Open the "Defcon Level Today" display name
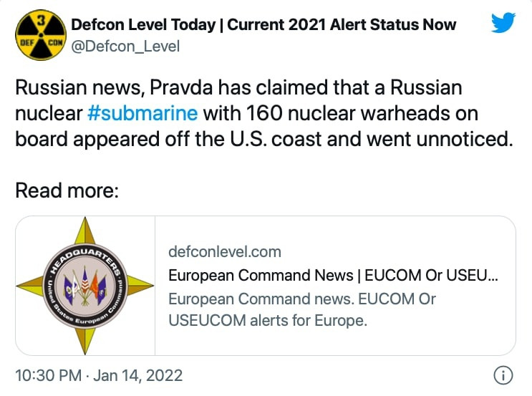 click(x=142, y=25)
